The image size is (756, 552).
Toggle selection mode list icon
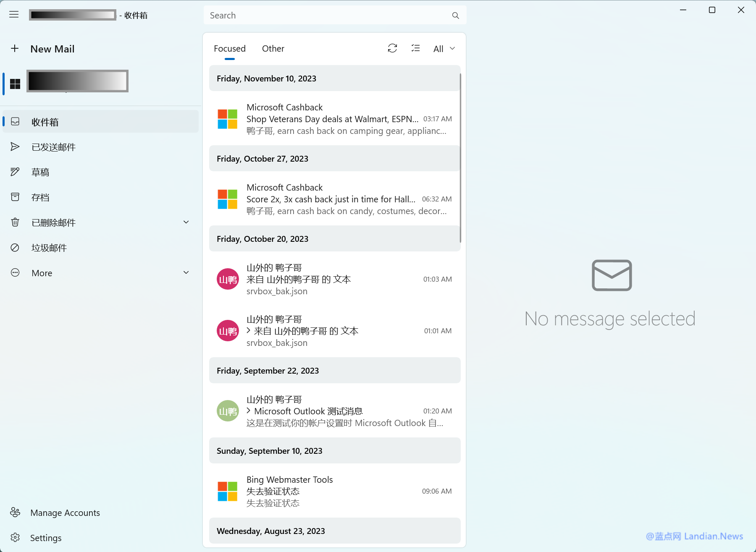pyautogui.click(x=415, y=48)
